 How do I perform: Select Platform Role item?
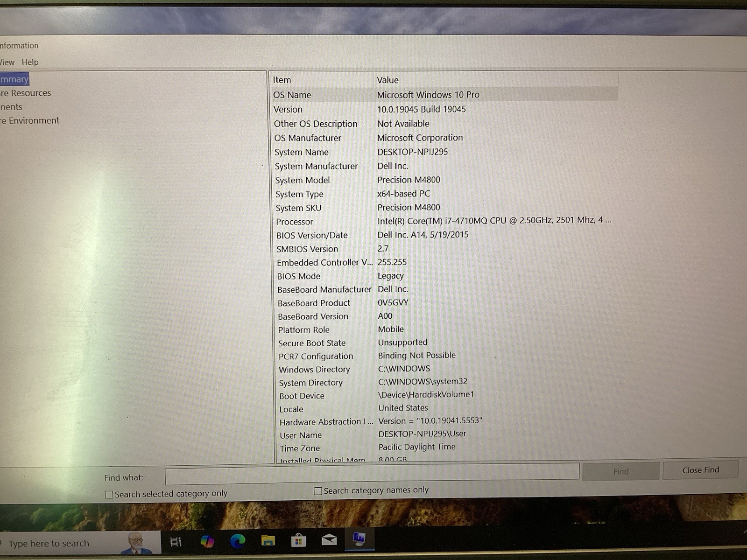pyautogui.click(x=304, y=330)
